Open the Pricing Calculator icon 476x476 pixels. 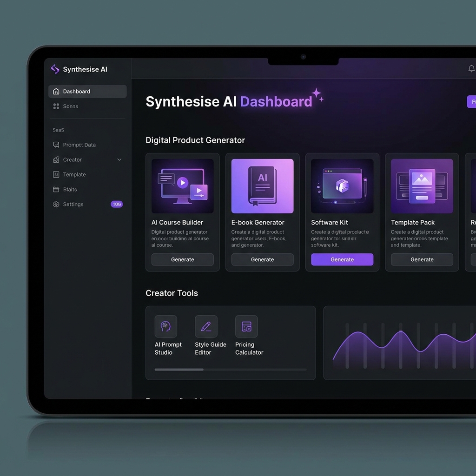pos(246,326)
